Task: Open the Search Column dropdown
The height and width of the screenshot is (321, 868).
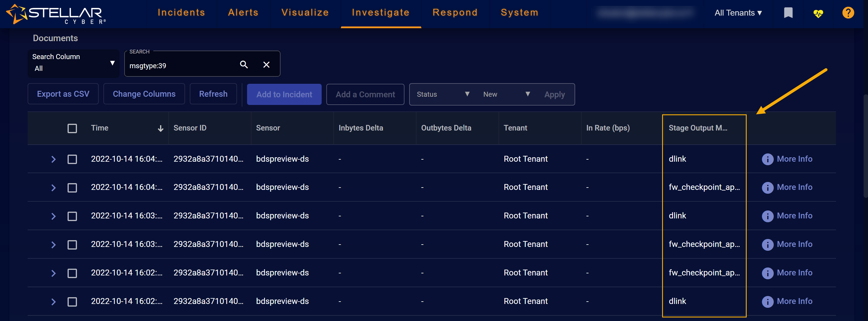Action: (x=73, y=63)
